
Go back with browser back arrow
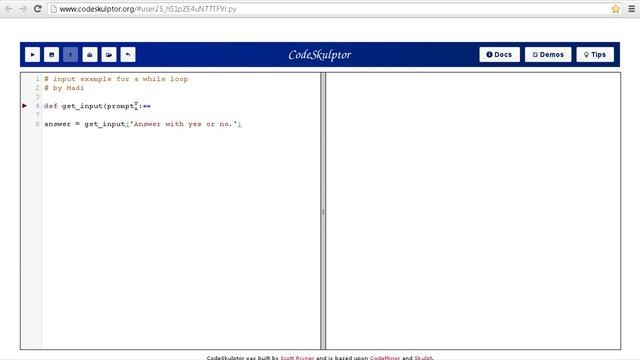pos(9,9)
